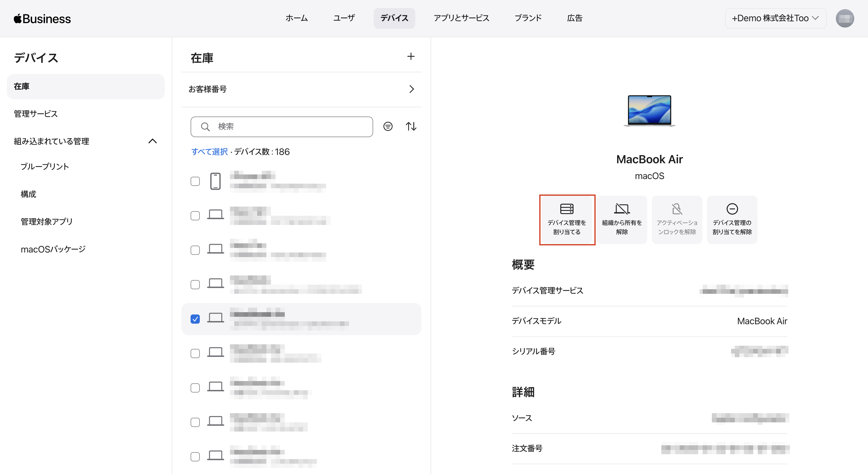Click the sort arrows icon
Screen dimensions: 868x474
pyautogui.click(x=411, y=126)
